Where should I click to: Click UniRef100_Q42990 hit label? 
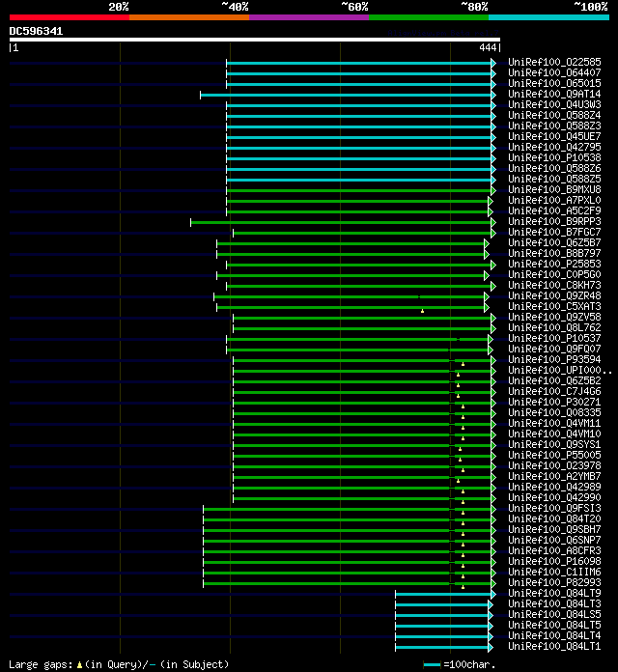coord(554,498)
